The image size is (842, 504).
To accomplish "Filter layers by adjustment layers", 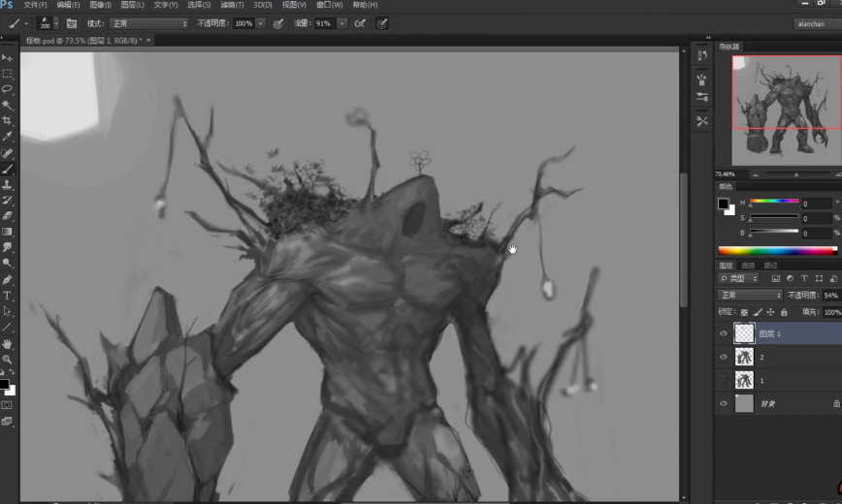I will pos(790,278).
